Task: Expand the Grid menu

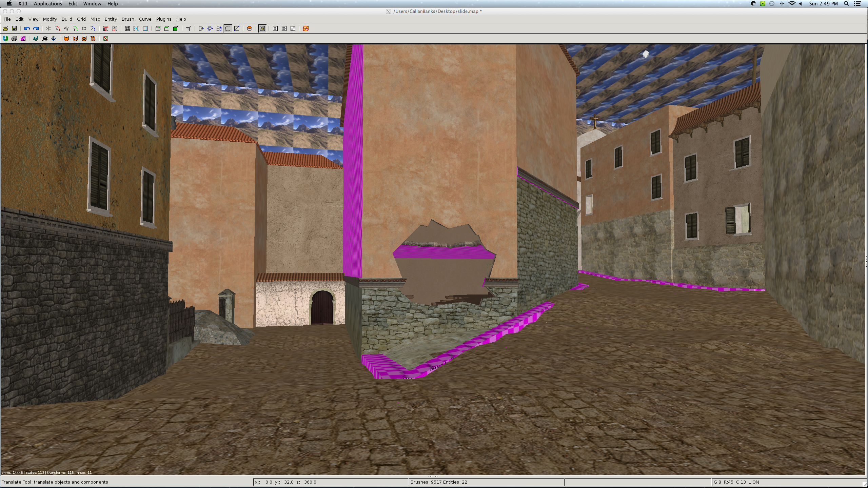Action: tap(81, 19)
